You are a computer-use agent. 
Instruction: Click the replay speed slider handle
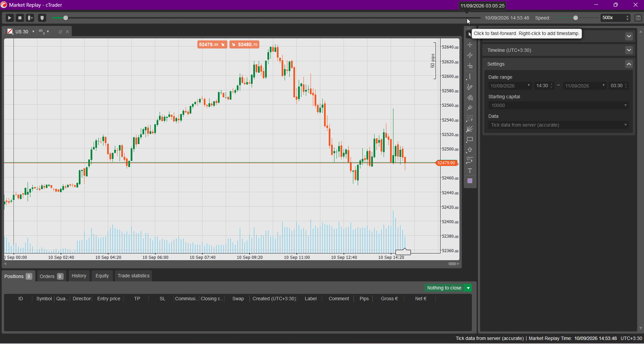[576, 18]
